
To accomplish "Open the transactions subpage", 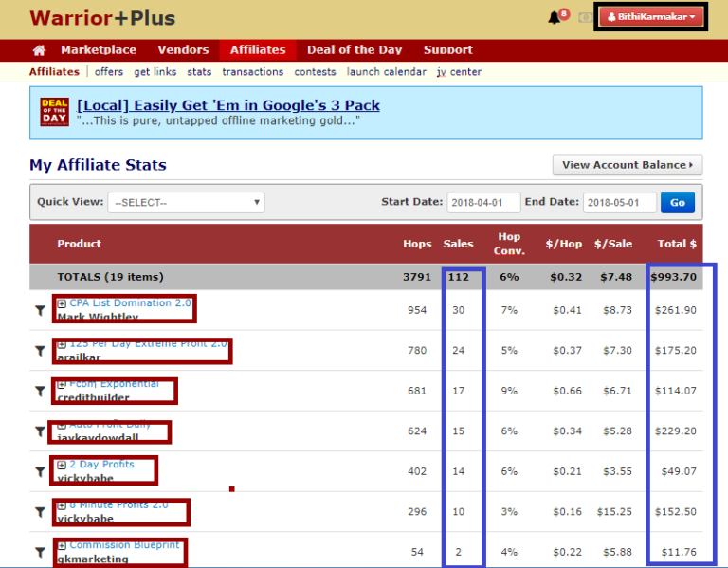I will click(252, 72).
